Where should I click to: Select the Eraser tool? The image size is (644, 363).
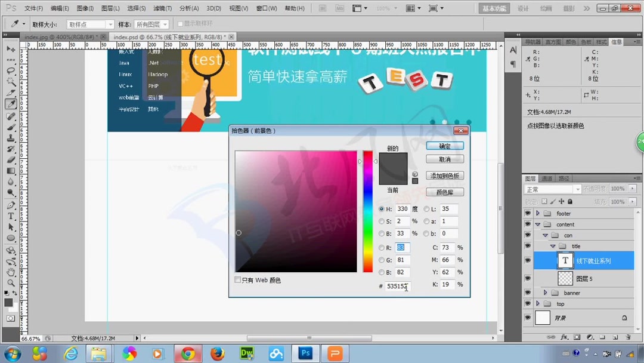[11, 158]
